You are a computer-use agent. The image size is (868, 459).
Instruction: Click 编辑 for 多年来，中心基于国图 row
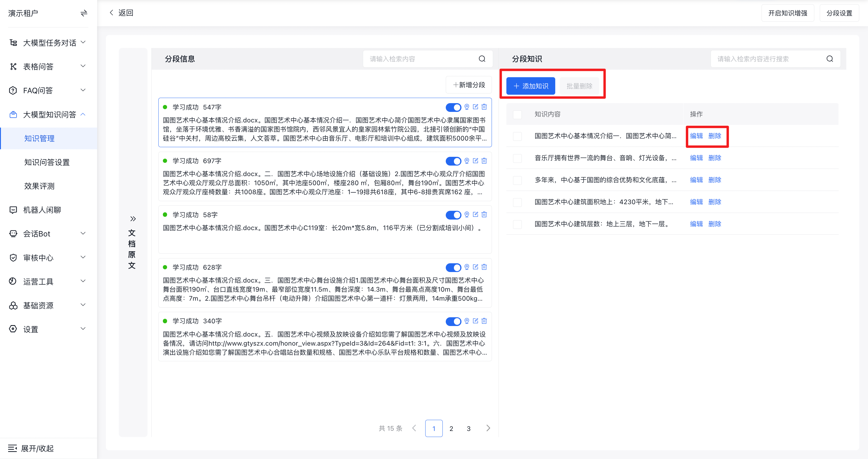click(696, 180)
